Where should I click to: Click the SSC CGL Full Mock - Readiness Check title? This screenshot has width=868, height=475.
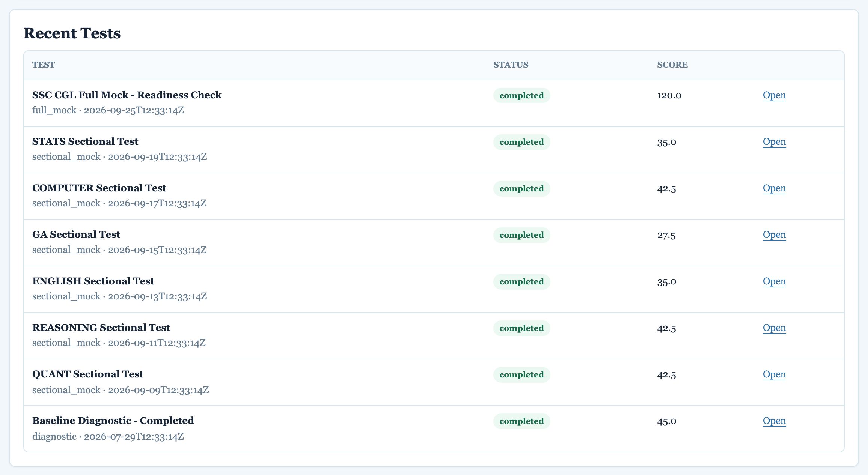point(127,95)
